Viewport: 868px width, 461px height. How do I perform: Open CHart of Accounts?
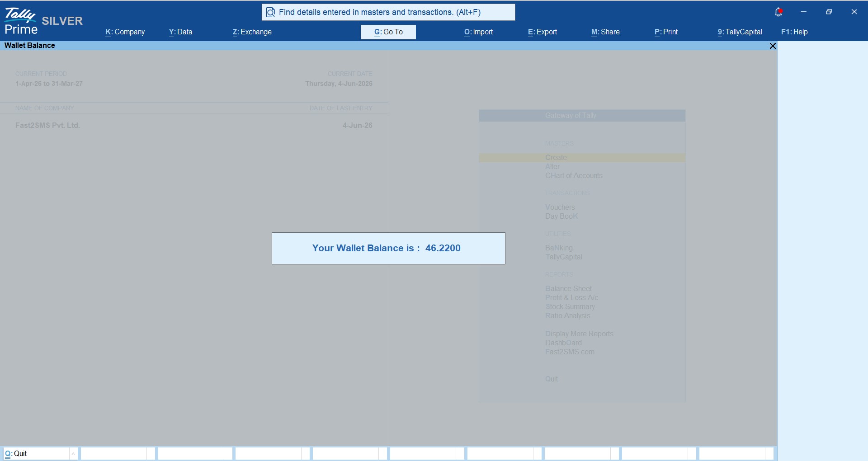tap(574, 176)
